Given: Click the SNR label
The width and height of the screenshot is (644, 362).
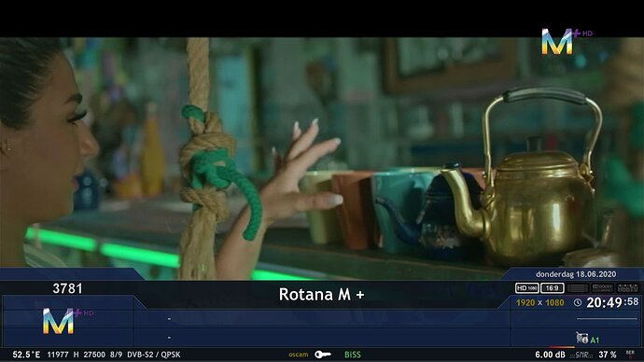Looking at the screenshot, I should 582,355.
